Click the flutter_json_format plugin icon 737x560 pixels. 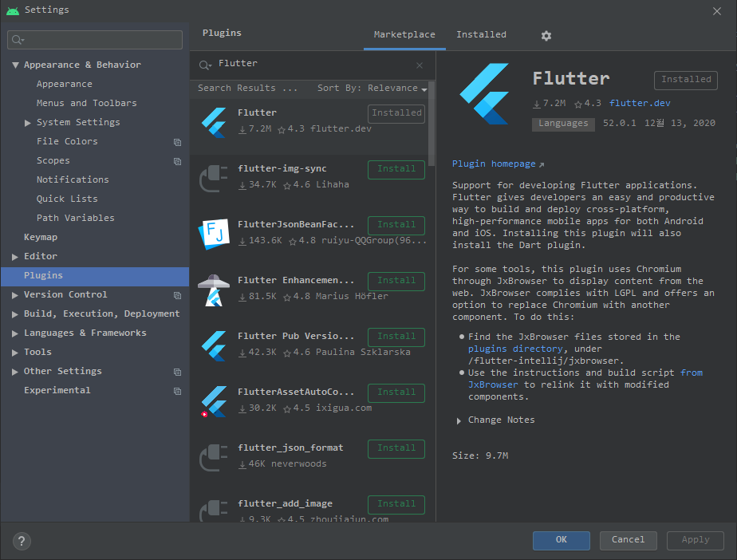click(214, 457)
